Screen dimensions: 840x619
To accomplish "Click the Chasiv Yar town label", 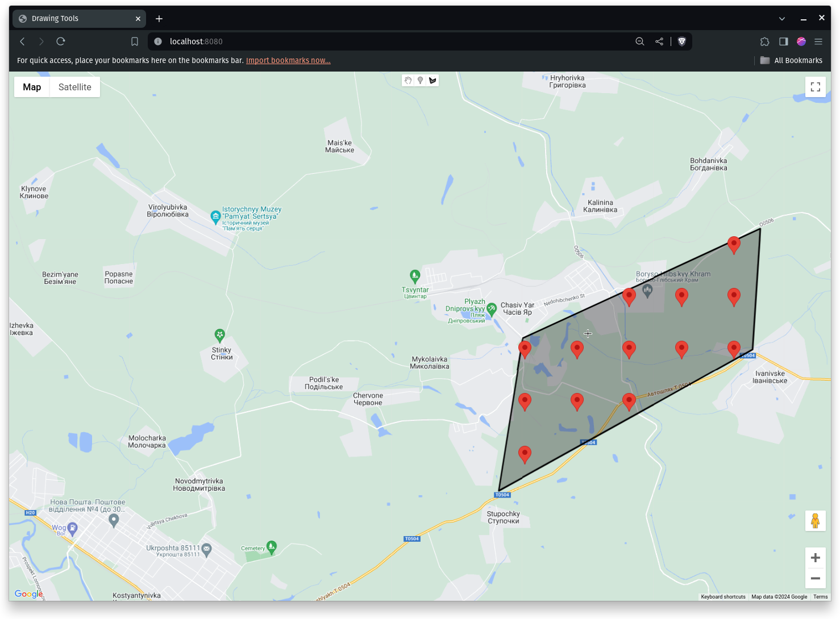I will 517,309.
